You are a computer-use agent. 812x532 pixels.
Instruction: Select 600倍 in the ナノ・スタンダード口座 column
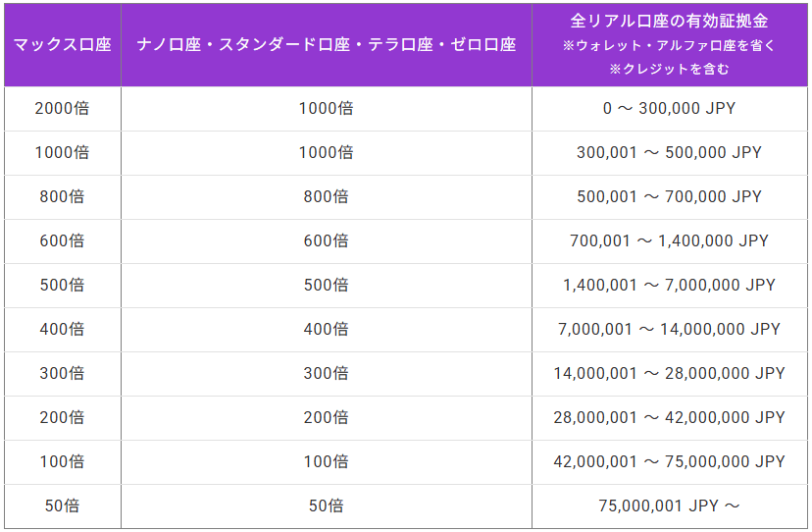click(x=326, y=240)
